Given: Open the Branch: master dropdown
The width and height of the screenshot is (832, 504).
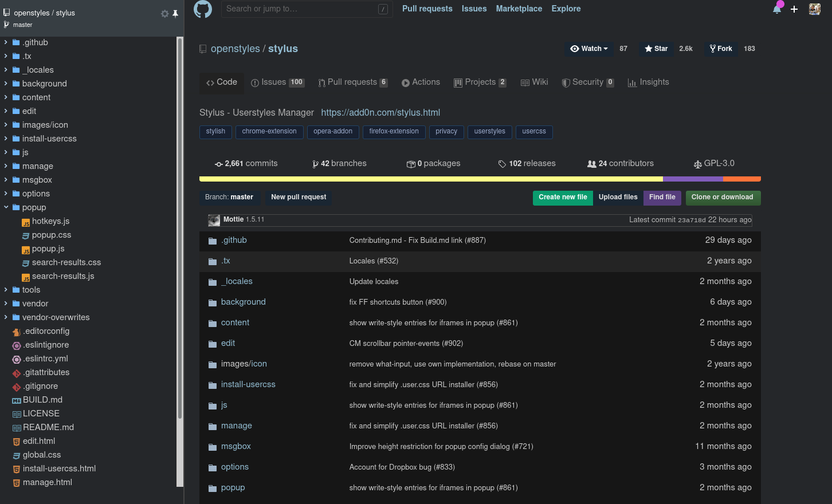Looking at the screenshot, I should coord(229,197).
